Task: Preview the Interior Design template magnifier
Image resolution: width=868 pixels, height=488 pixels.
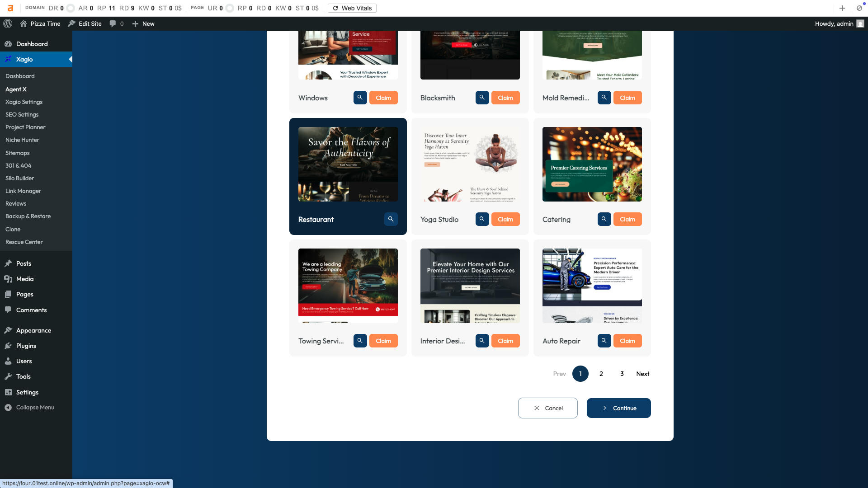Action: pos(482,341)
